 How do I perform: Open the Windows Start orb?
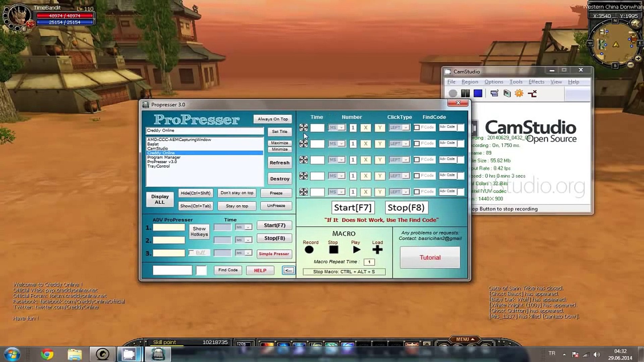click(12, 354)
